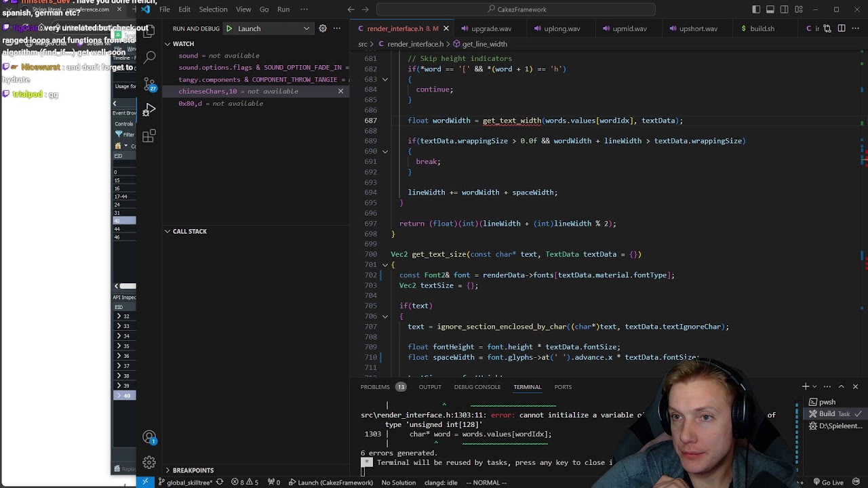Image resolution: width=868 pixels, height=488 pixels.
Task: Open the Run and Debug view icon
Action: 149,110
